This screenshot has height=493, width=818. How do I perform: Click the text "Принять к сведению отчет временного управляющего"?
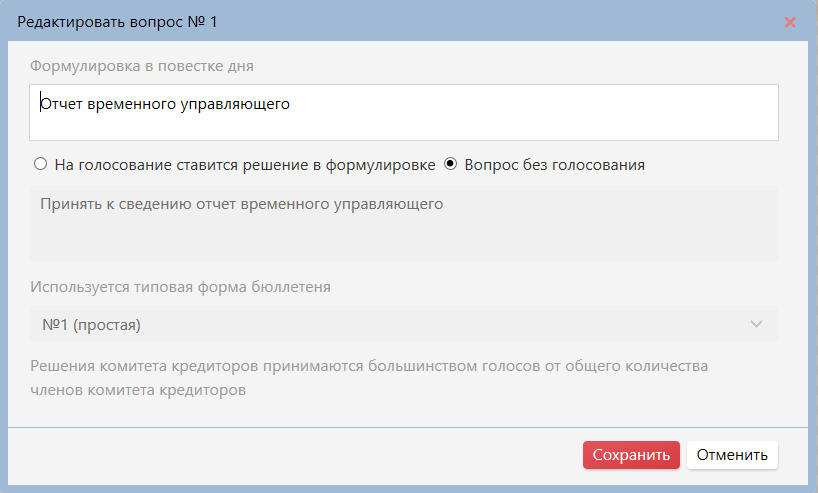[x=242, y=204]
